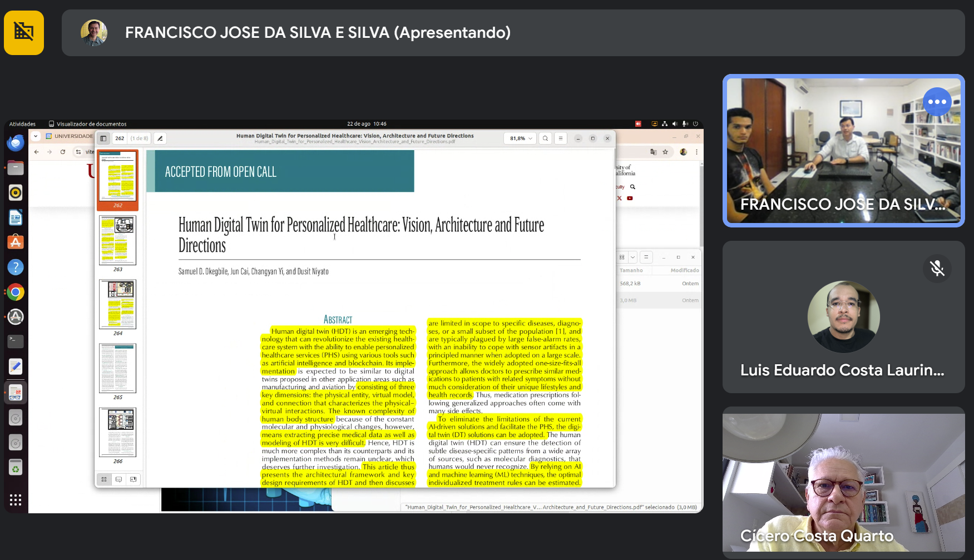The height and width of the screenshot is (560, 974).
Task: Select page 265 thumbnail
Action: tap(118, 368)
